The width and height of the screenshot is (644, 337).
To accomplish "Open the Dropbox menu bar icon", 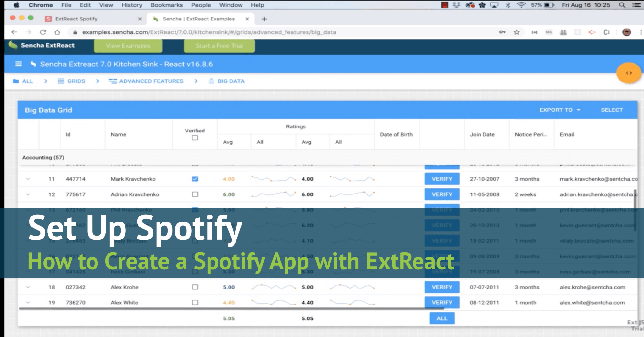I will [456, 5].
